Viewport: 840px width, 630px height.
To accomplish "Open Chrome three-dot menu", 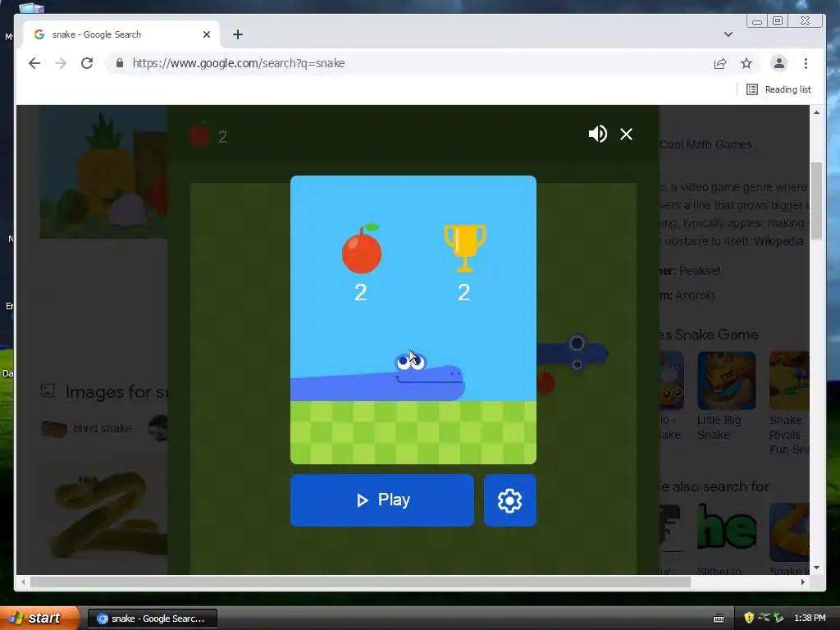I will [x=806, y=63].
